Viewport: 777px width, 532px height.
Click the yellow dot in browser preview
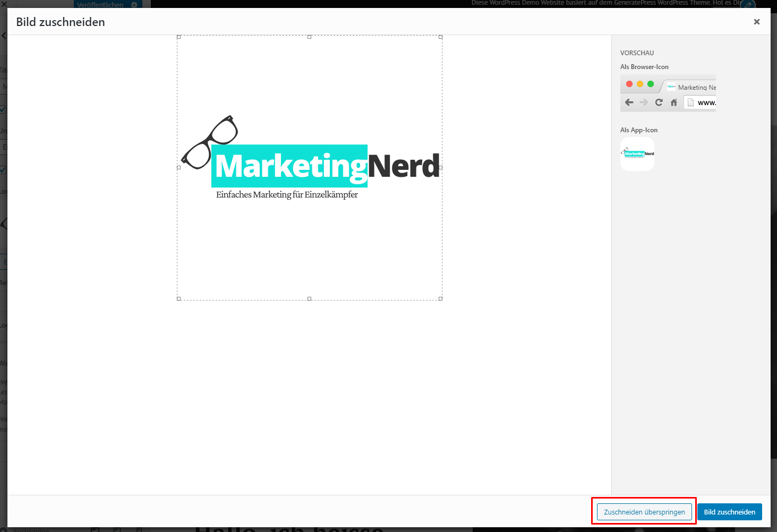[640, 84]
